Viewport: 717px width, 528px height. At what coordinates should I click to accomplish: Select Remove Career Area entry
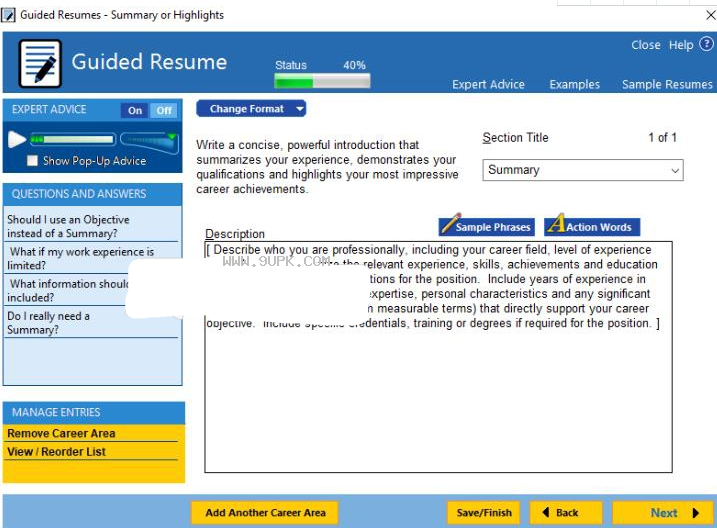tap(91, 433)
